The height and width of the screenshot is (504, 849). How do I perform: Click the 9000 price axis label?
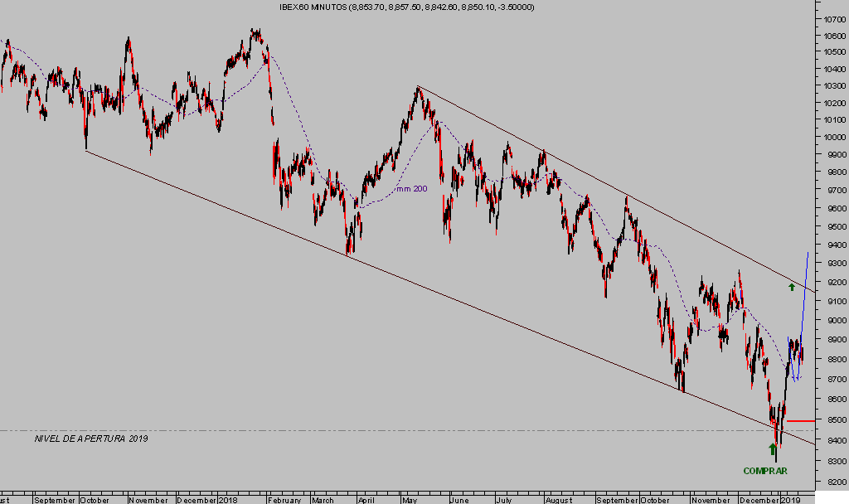pos(832,321)
